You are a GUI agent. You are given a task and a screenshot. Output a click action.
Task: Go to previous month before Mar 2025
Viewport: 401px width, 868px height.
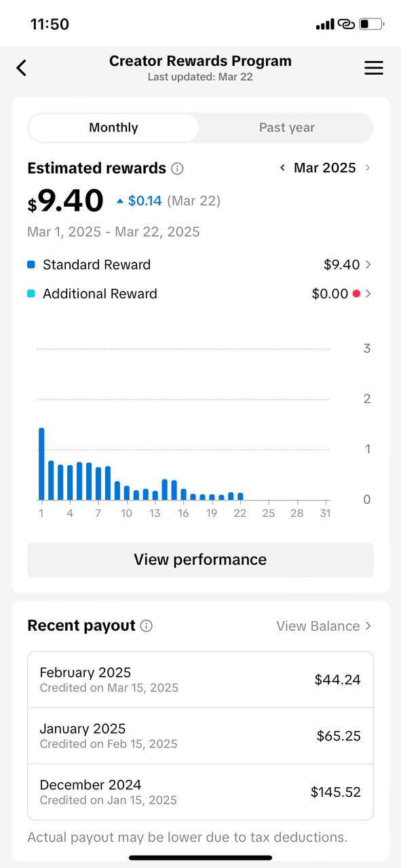282,167
